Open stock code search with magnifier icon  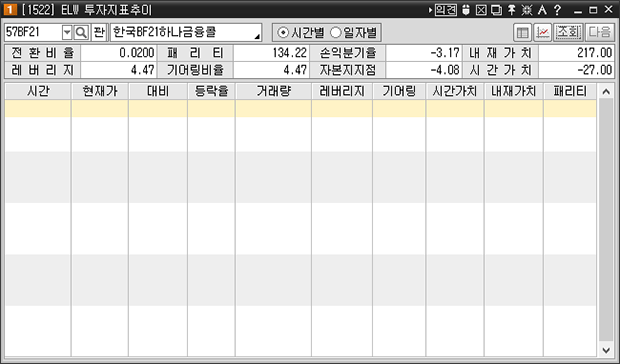click(x=81, y=32)
